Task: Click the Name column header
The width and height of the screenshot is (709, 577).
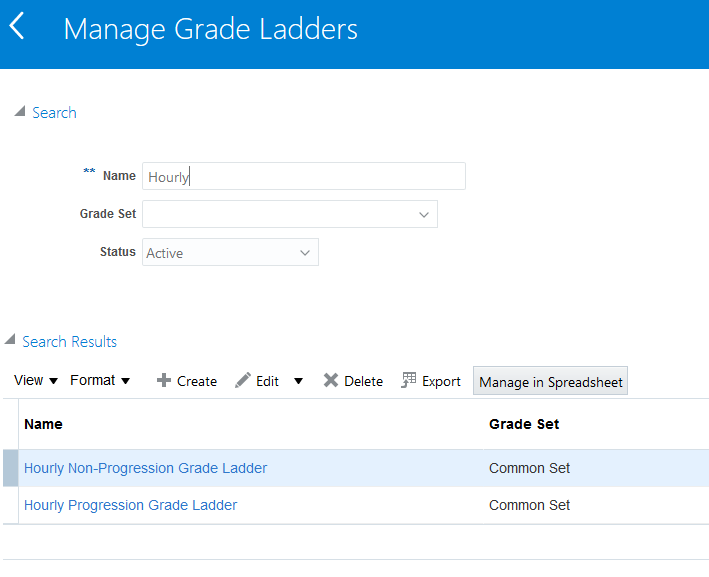Action: click(43, 424)
